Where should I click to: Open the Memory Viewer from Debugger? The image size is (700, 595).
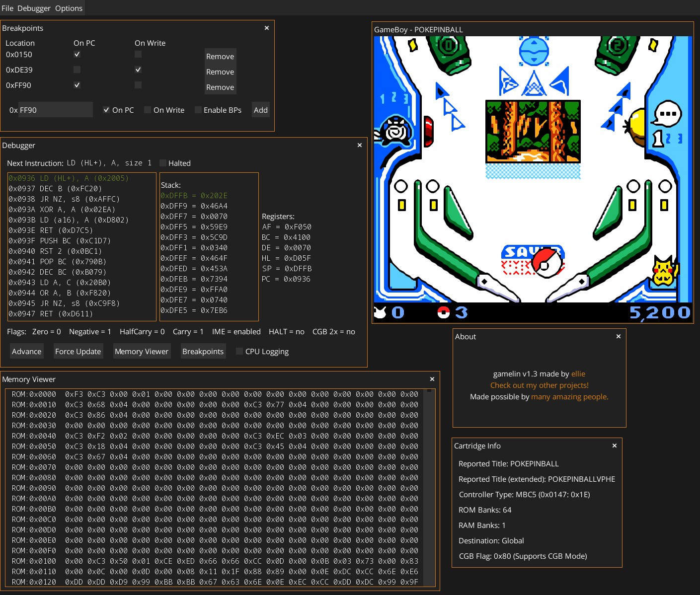click(142, 351)
